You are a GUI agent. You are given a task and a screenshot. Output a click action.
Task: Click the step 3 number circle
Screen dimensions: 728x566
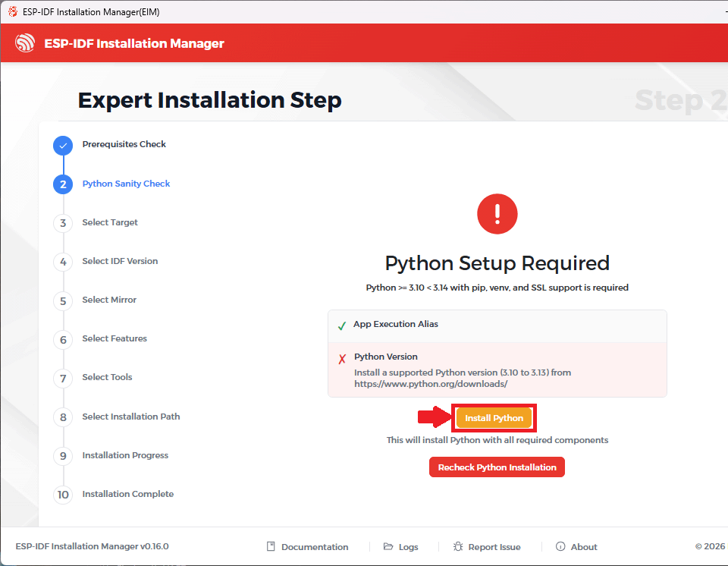[63, 223]
